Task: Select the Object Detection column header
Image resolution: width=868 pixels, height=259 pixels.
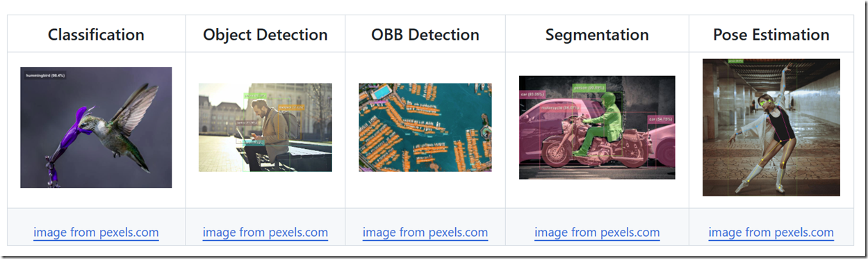Action: pos(265,34)
